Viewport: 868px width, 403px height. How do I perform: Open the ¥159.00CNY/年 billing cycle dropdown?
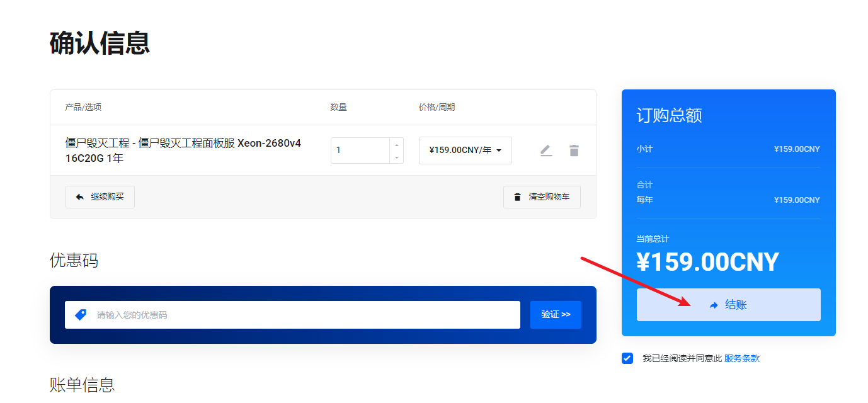(465, 150)
